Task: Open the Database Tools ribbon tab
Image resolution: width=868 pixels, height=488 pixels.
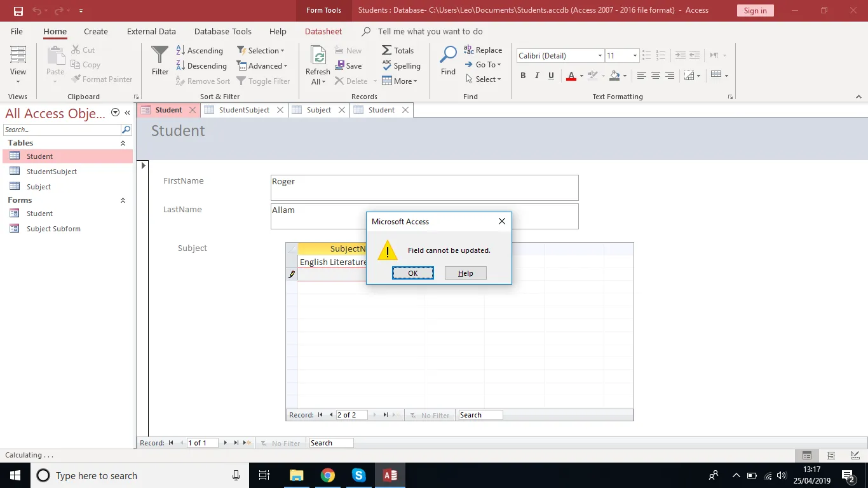Action: coord(223,31)
